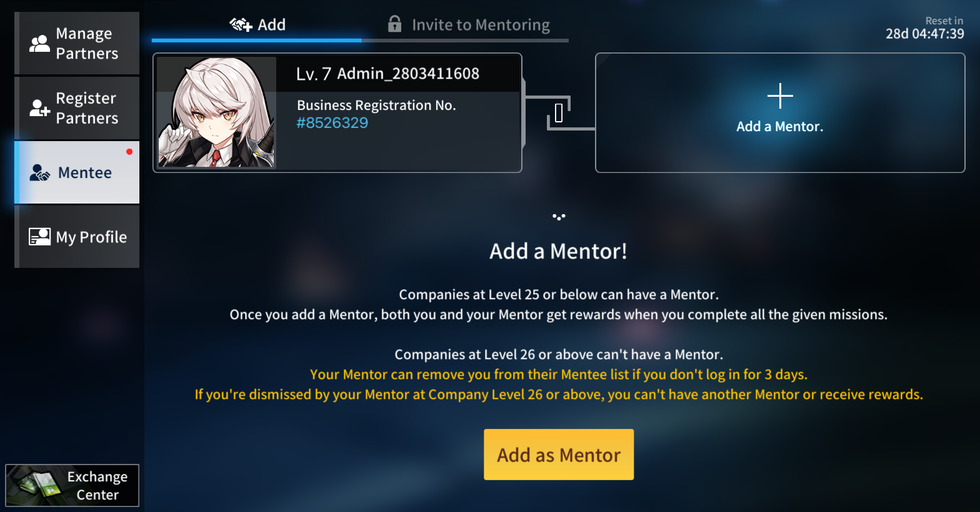Click the plus icon in Add a Mentor box
This screenshot has height=512, width=980.
(x=780, y=96)
